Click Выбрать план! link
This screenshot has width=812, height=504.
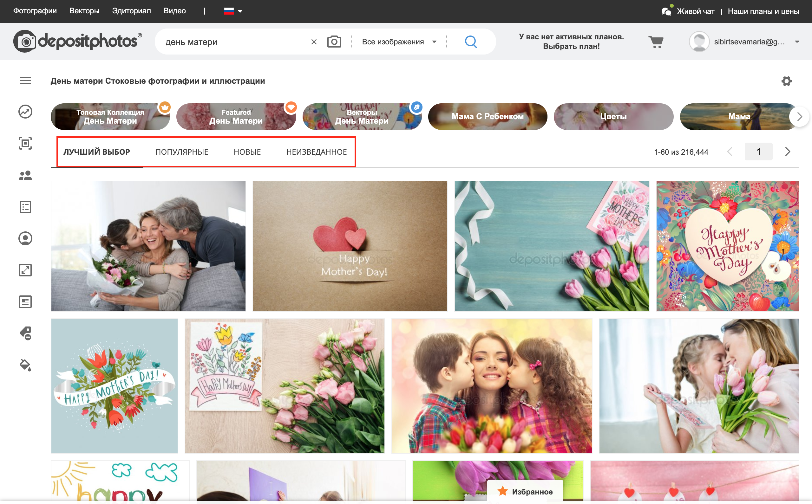coord(571,46)
